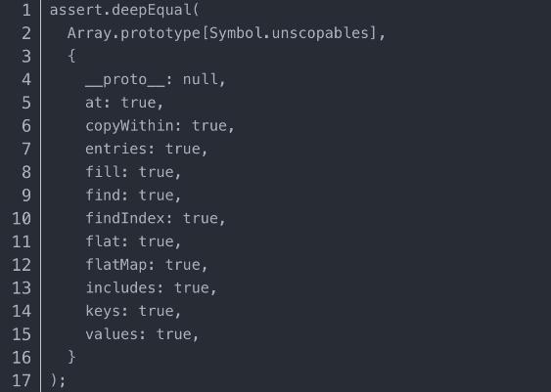The width and height of the screenshot is (551, 392).
Task: Click the entries property name
Action: click(115, 149)
